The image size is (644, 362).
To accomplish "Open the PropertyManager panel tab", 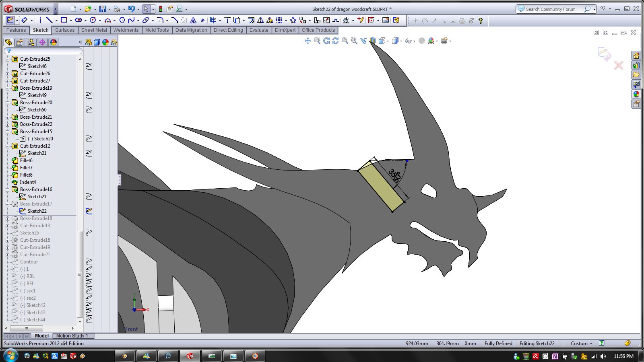I will click(19, 42).
